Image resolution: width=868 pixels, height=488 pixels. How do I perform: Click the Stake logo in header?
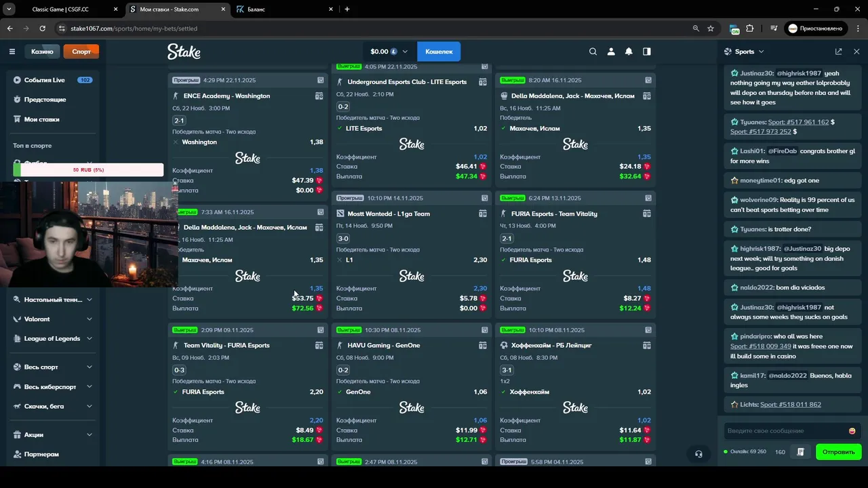coord(184,52)
